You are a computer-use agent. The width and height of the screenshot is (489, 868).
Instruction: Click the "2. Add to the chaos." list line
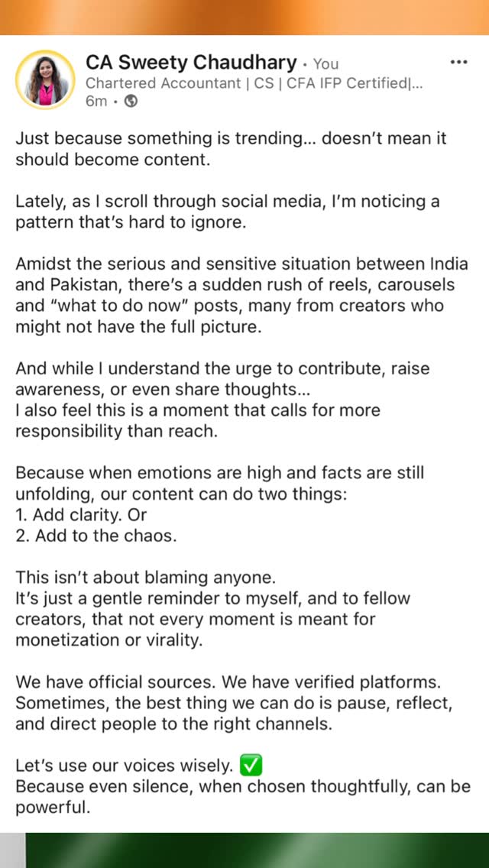pos(96,536)
